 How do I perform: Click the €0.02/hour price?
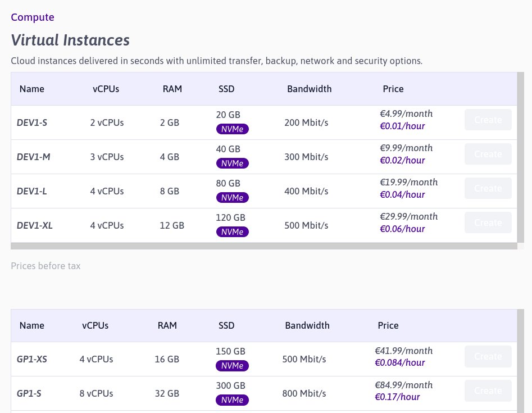402,161
